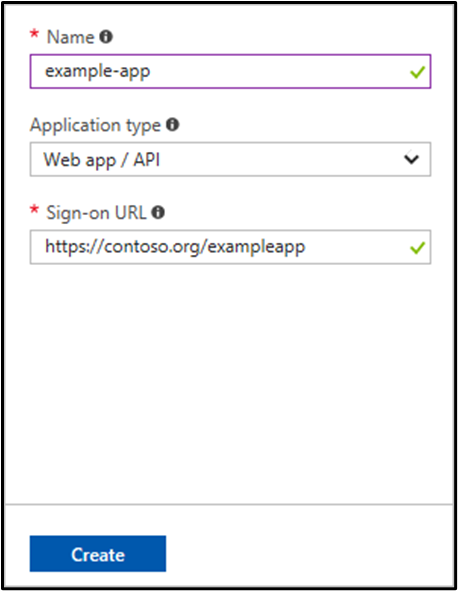Click the green checkmark in Sign-on URL field

(417, 247)
